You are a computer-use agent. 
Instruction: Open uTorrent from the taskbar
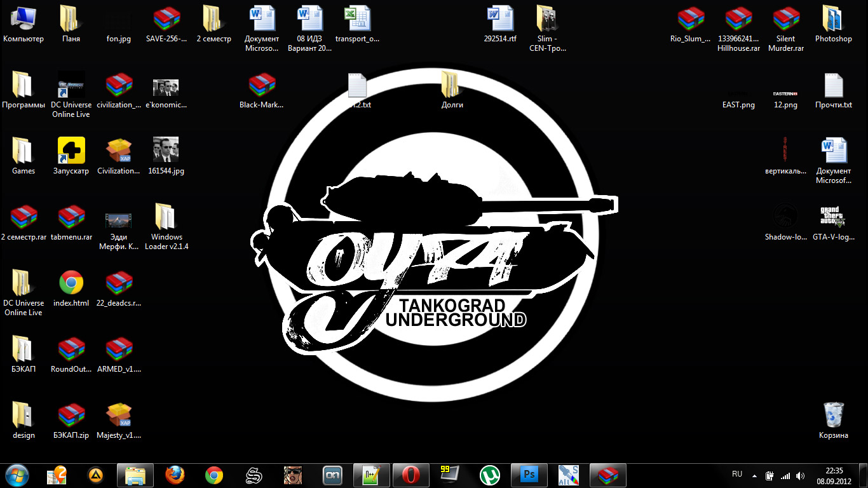(x=489, y=475)
